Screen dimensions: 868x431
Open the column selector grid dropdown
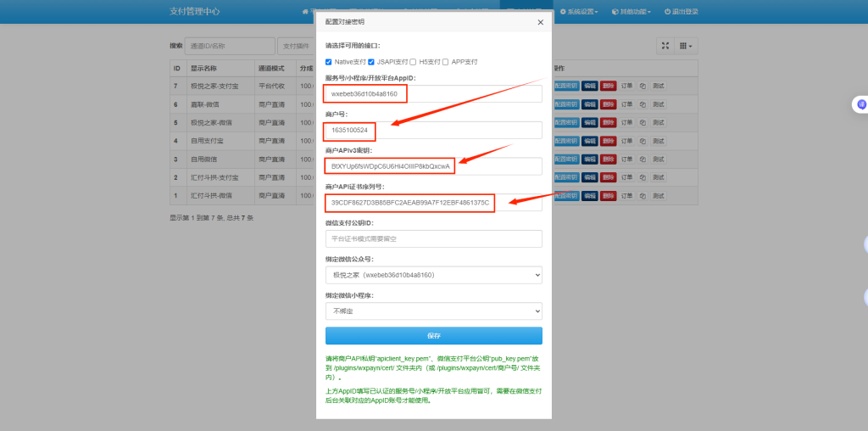click(x=686, y=46)
